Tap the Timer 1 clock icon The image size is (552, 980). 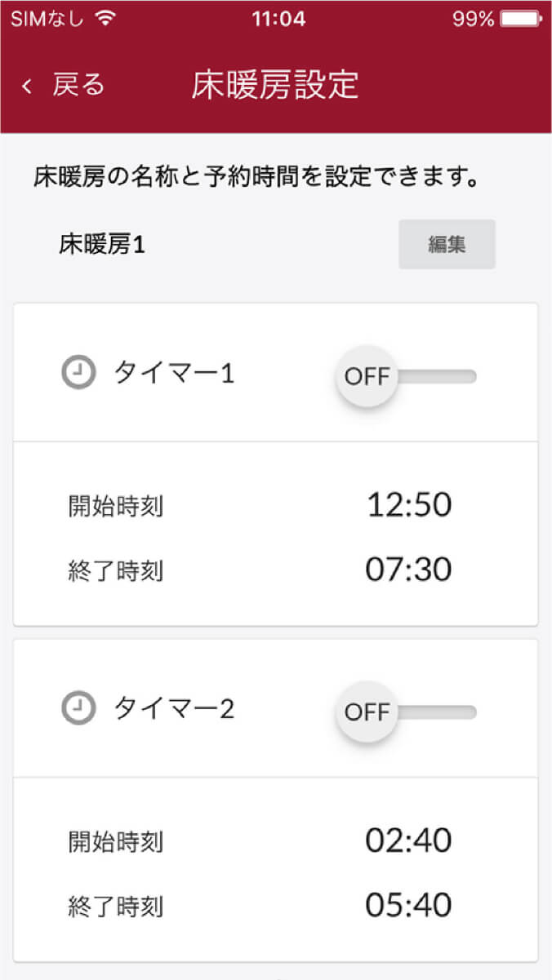pos(78,373)
